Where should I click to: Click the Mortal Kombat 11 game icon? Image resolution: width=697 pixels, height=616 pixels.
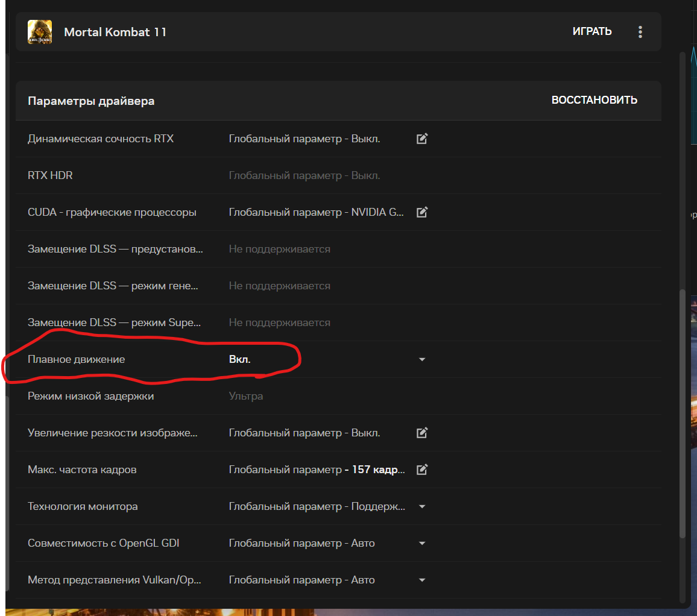(40, 31)
